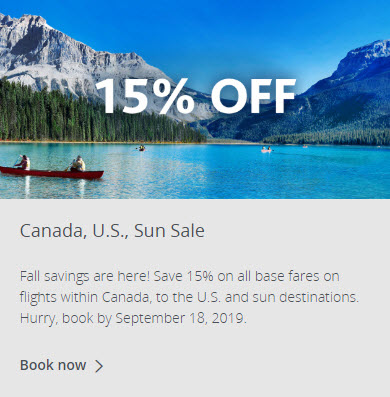Click the rear paddler in the red canoe
The height and width of the screenshot is (397, 390).
coord(23,163)
